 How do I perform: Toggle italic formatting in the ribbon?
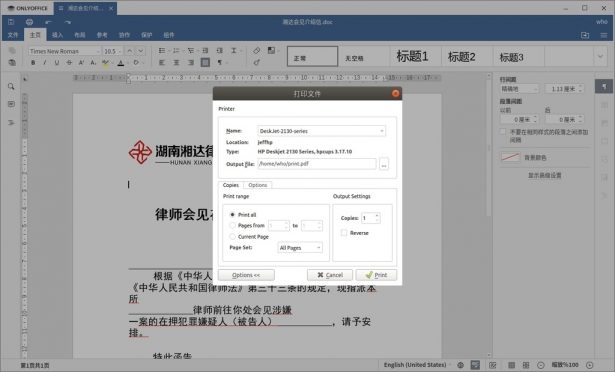[45, 62]
